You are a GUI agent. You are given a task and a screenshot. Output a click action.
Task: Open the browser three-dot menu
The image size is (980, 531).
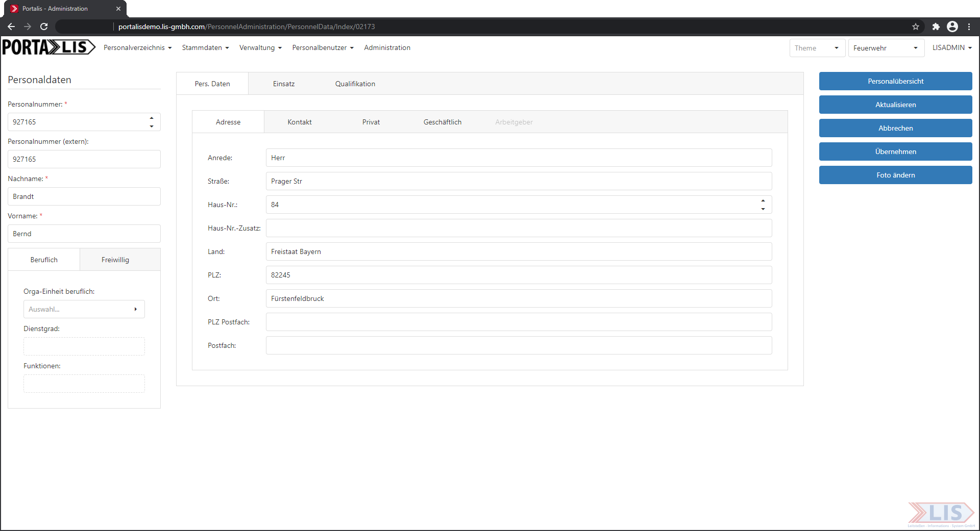(969, 27)
